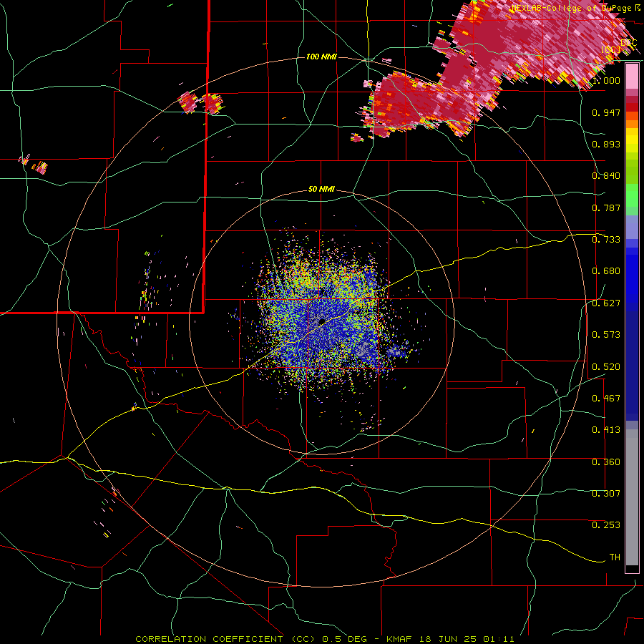Select the 0.307 scale value
Image resolution: width=644 pixels, height=644 pixels.
coord(606,494)
